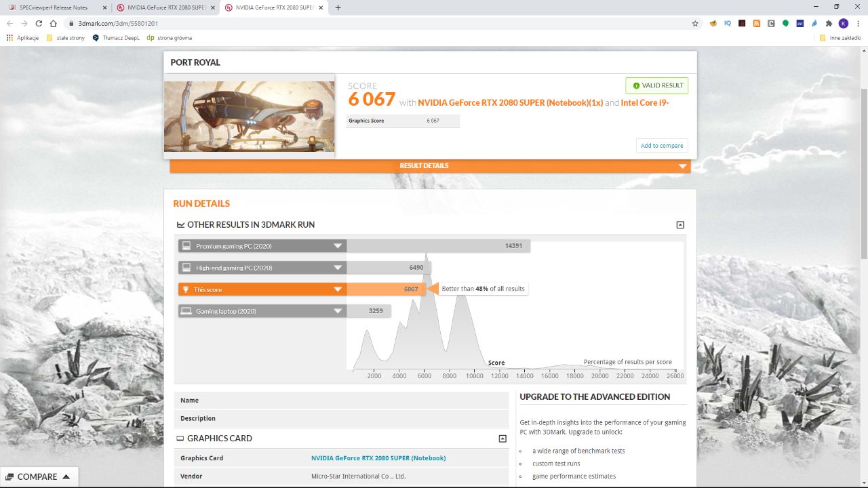Open the This score dropdown
Image resolution: width=868 pixels, height=488 pixels.
pyautogui.click(x=262, y=289)
